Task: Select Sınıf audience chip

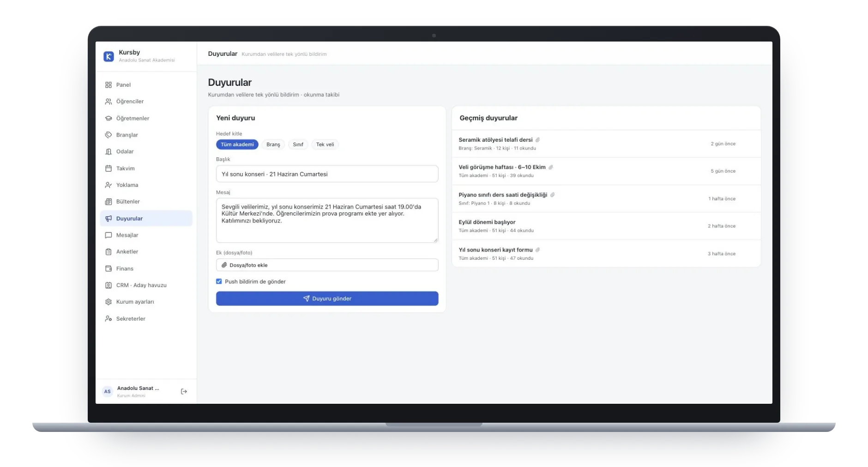Action: point(298,144)
